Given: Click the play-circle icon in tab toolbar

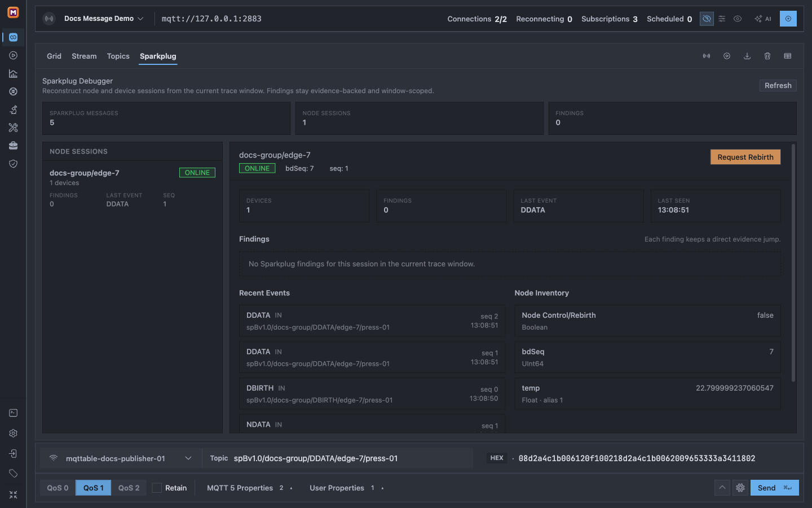Looking at the screenshot, I should click(x=727, y=56).
